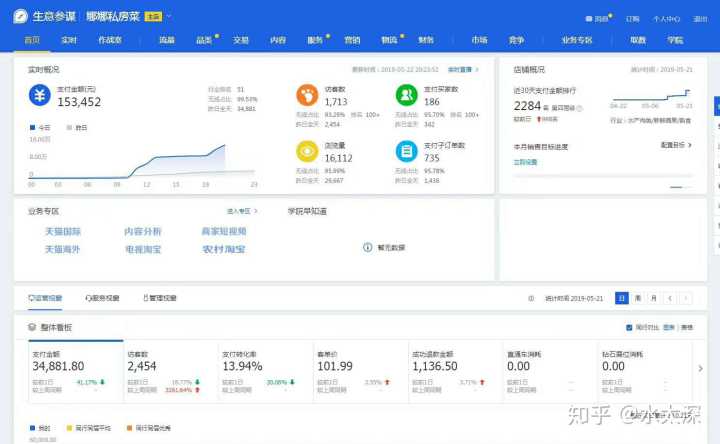
Task: Select the 日 date granularity button
Action: (622, 298)
